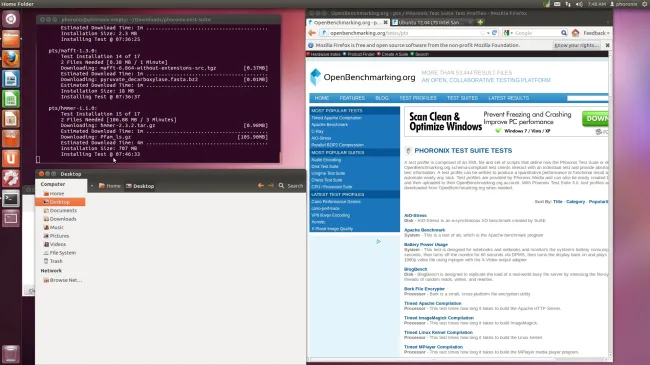Close the OpenBenchmarking.org tab

(386, 22)
